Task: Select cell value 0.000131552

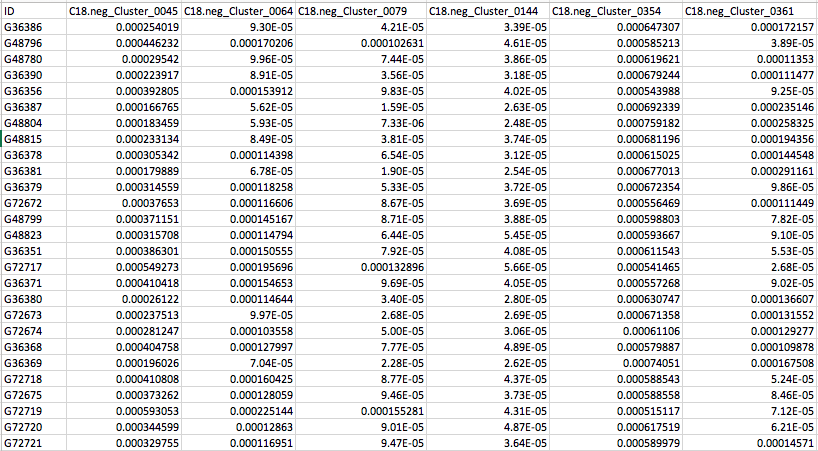Action: pos(750,315)
